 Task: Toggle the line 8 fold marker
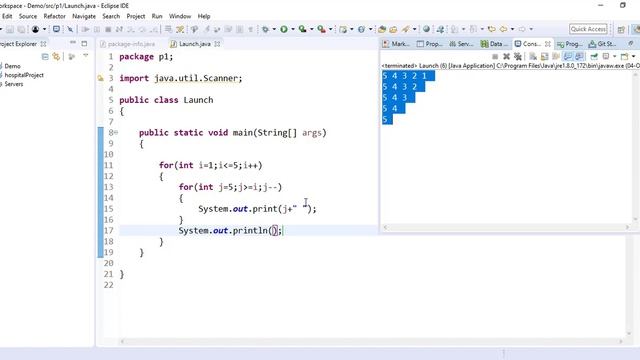pyautogui.click(x=116, y=133)
